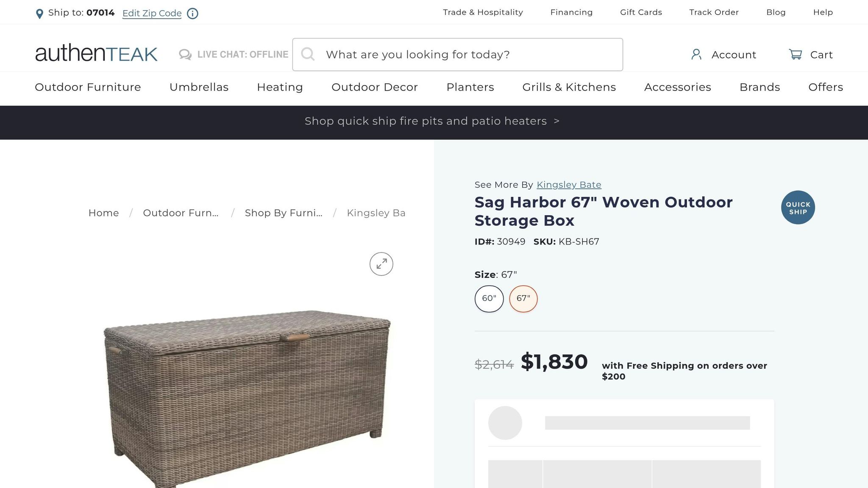Open the Outdoor Furniture menu
The image size is (868, 488).
point(88,87)
